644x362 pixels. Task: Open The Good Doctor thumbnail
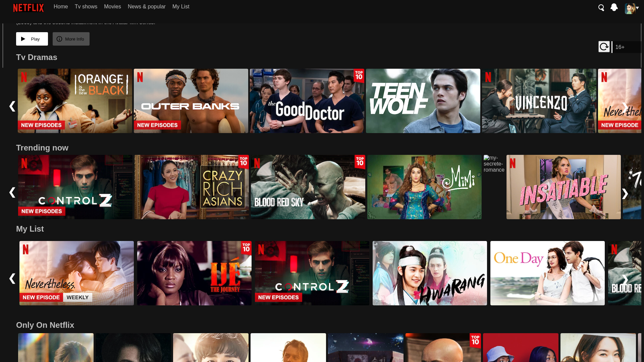pyautogui.click(x=307, y=101)
